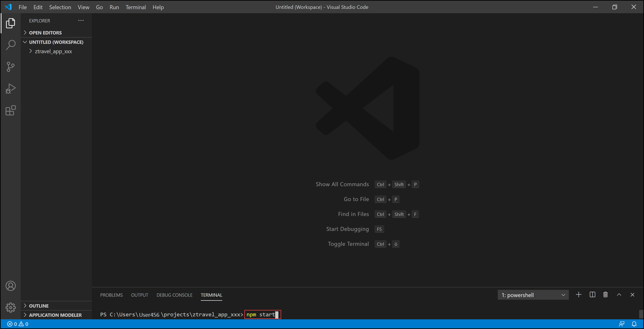The width and height of the screenshot is (644, 329).
Task: Open the Accounts icon in activity bar
Action: point(11,286)
